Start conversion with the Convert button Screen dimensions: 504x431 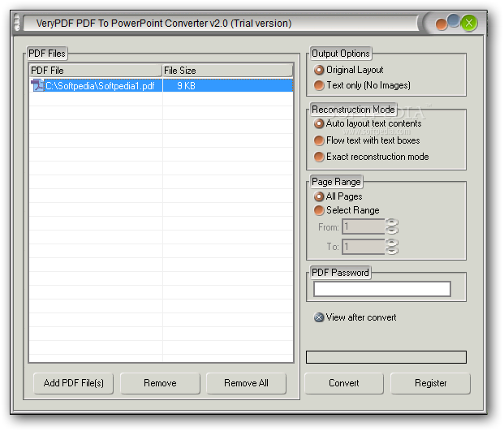344,383
